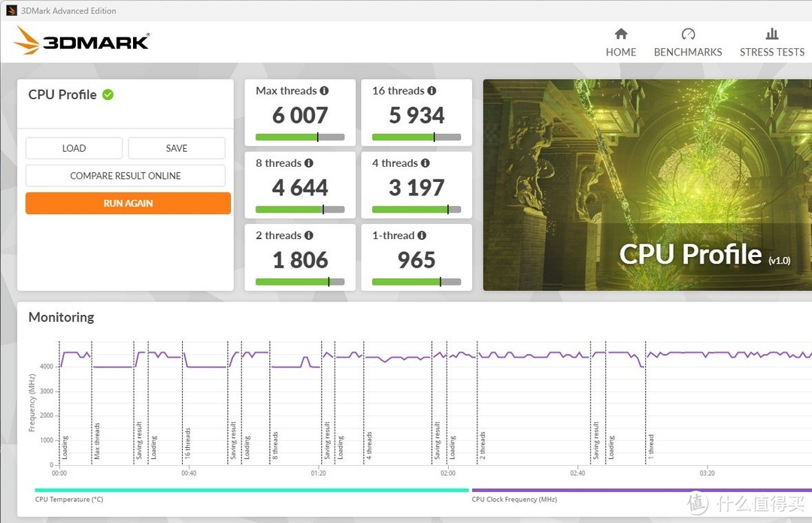Viewport: 812px width, 523px height.
Task: Switch to the BENCHMARKS tab
Action: point(688,53)
